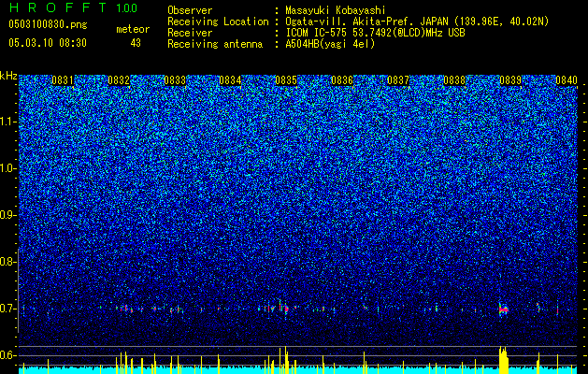Click the 0837 time marker
Image resolution: width=588 pixels, height=374 pixels.
tap(398, 80)
